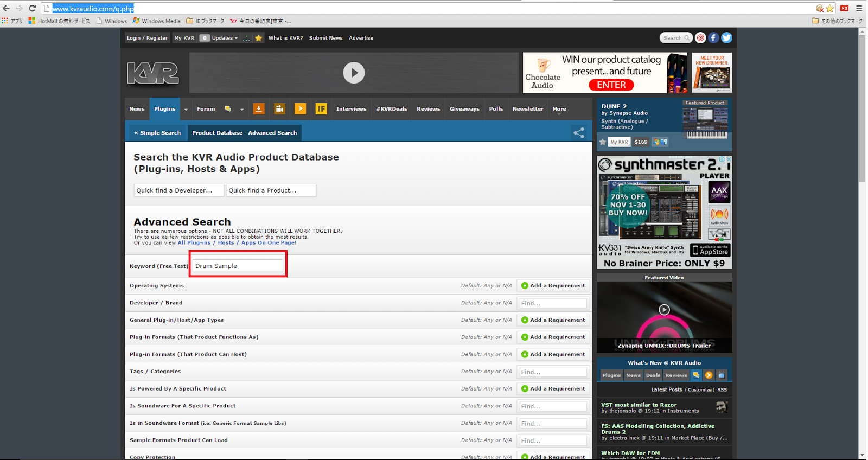Open the More menu in nav bar
This screenshot has width=868, height=460.
[559, 109]
